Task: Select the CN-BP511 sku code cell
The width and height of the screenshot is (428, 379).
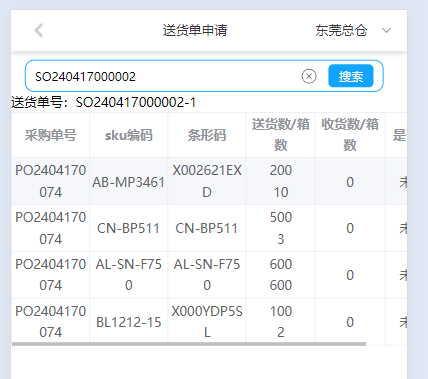Action: [129, 228]
